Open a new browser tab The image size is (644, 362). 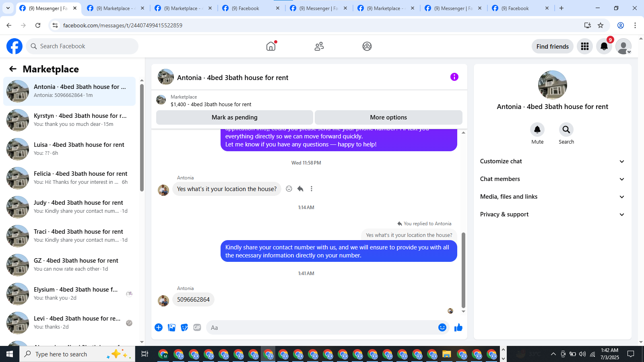click(x=561, y=8)
